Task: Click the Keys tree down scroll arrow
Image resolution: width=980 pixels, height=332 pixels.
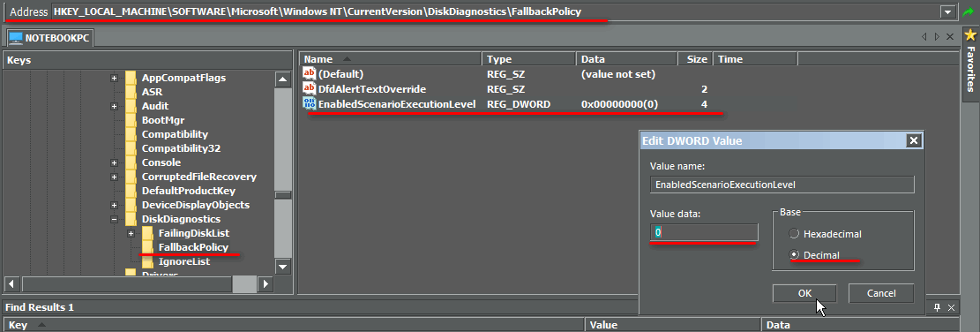Action: 283,267
